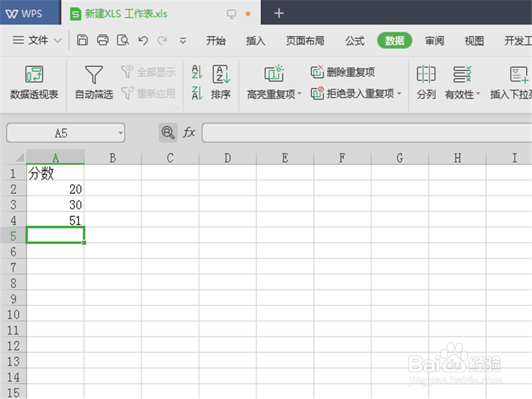Click 插入下拉列表 icon
This screenshot has height=399, width=532.
pos(519,75)
